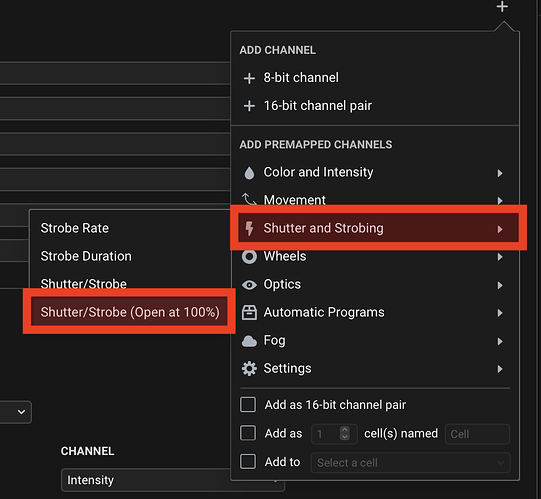Viewport: 541px width, 499px height.
Task: Click the Wheels ring icon
Action: pos(249,256)
